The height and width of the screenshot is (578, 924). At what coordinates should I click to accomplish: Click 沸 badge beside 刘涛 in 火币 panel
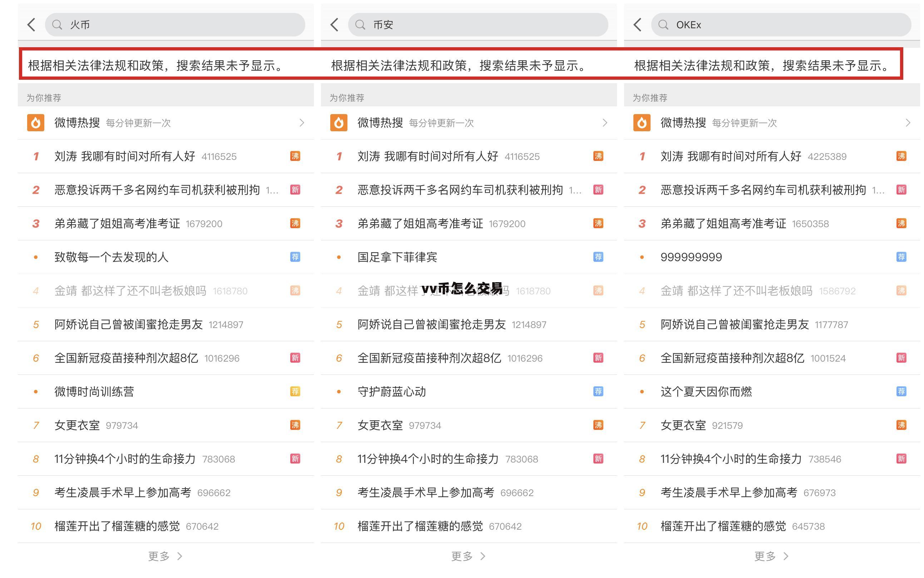295,156
